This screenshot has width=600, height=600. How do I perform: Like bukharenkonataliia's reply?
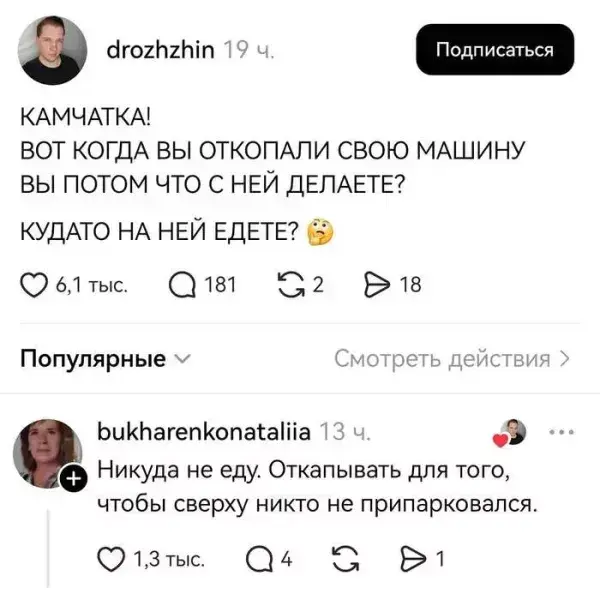[x=114, y=560]
